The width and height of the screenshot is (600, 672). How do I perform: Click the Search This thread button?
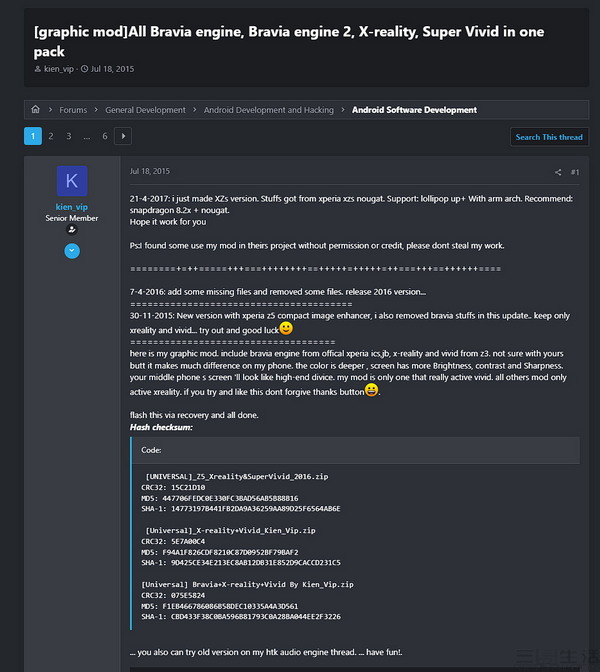[x=549, y=137]
